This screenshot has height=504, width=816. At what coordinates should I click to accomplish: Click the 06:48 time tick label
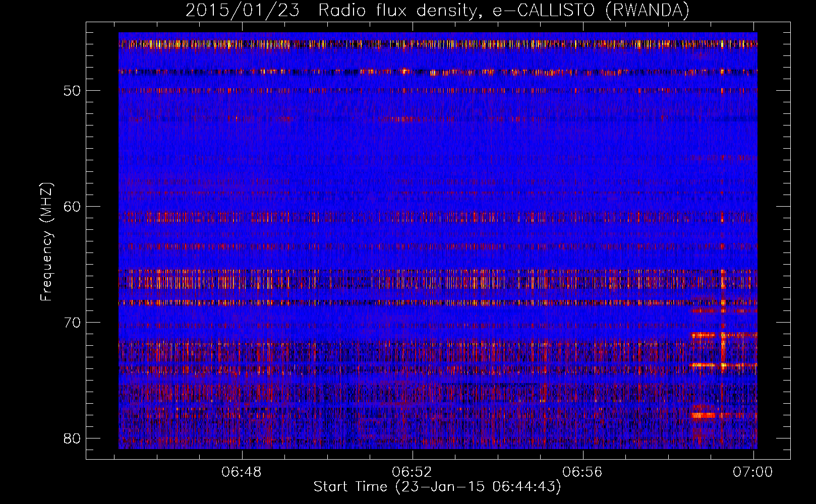click(x=242, y=472)
